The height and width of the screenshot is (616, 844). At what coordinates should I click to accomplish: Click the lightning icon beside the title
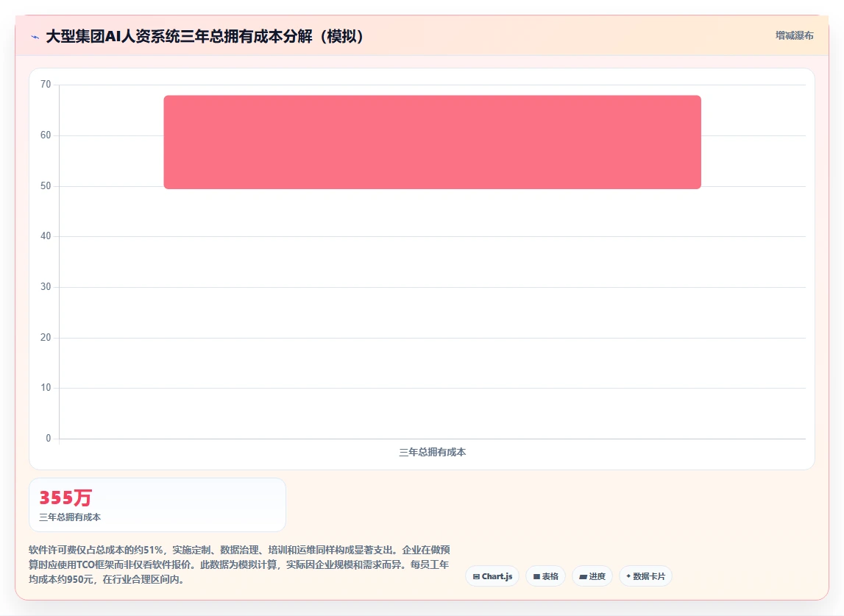tap(35, 37)
